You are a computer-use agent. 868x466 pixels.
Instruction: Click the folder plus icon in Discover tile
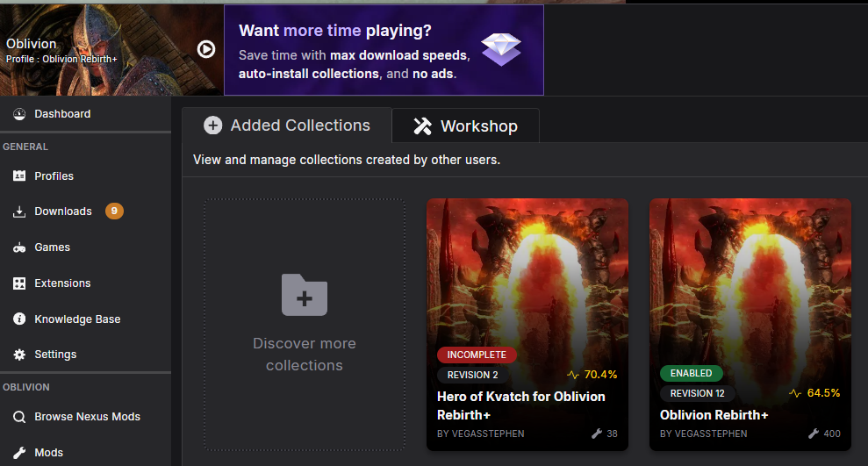click(x=305, y=295)
